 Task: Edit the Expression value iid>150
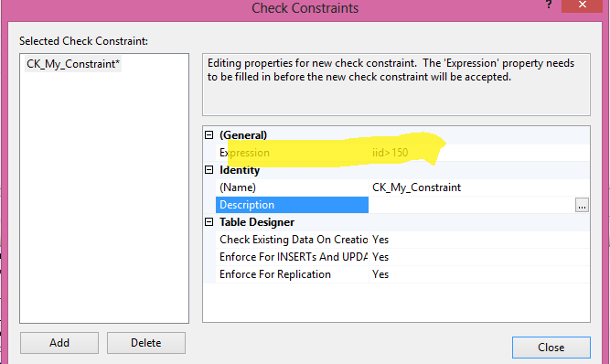coord(479,153)
